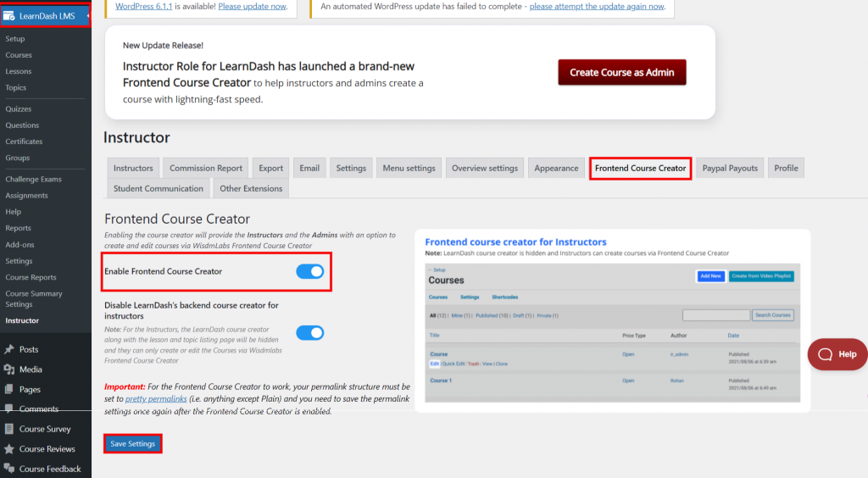Open Overview settings tab
The width and height of the screenshot is (868, 478).
coord(484,168)
